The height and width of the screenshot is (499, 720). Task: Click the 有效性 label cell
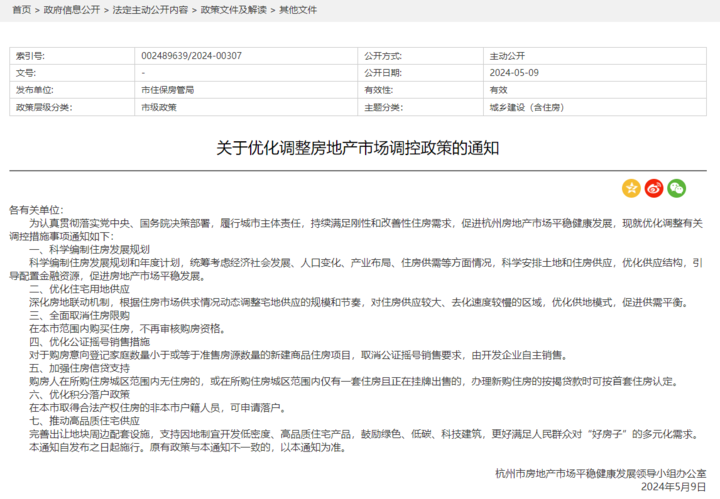coord(421,90)
